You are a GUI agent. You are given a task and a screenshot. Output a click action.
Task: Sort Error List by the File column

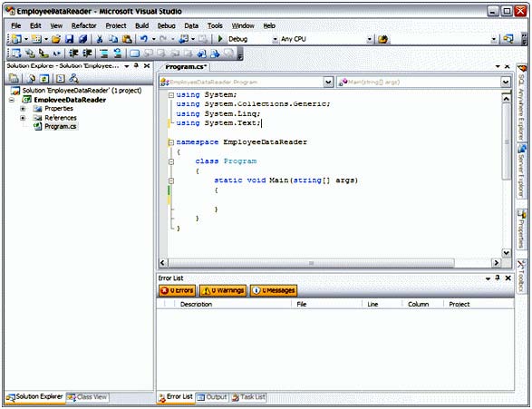[326, 304]
